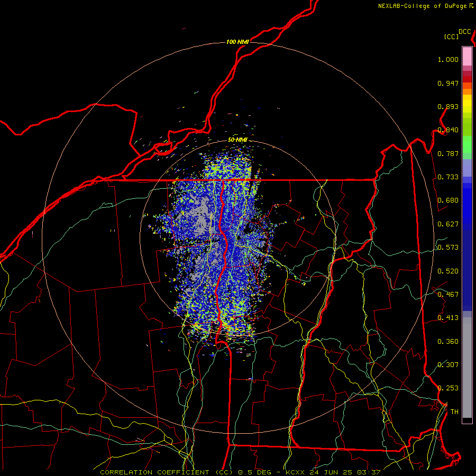Click the [CC] units label
This screenshot has width=476, height=476.
tap(452, 36)
